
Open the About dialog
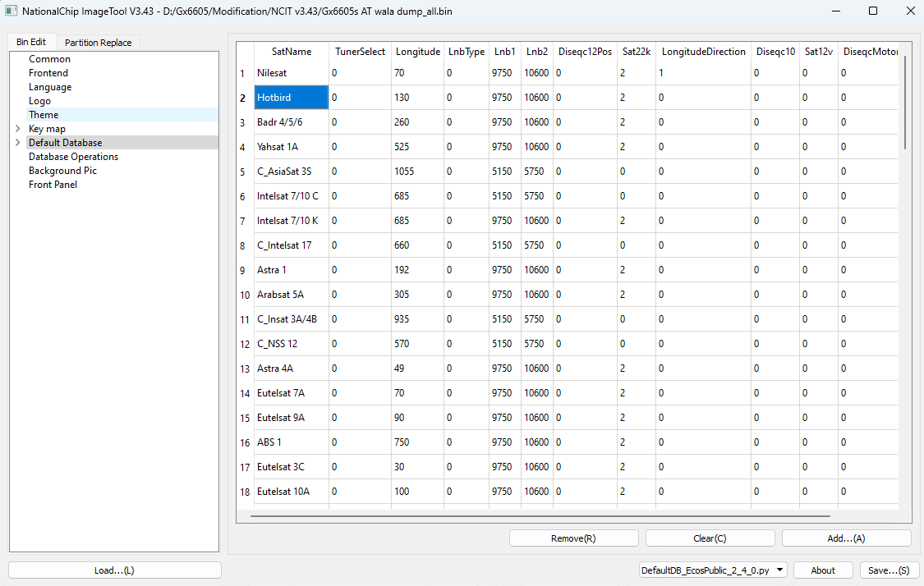822,570
